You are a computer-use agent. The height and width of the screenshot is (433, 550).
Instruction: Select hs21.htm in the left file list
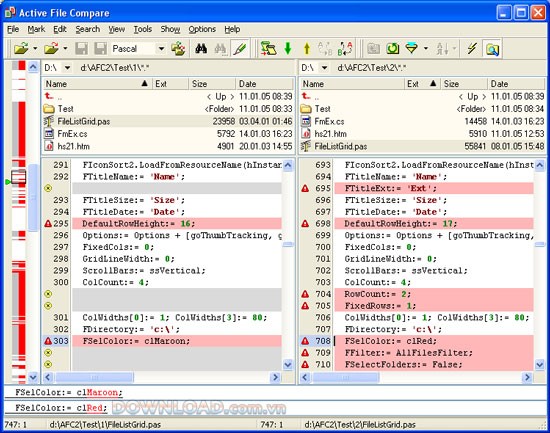tap(168, 146)
